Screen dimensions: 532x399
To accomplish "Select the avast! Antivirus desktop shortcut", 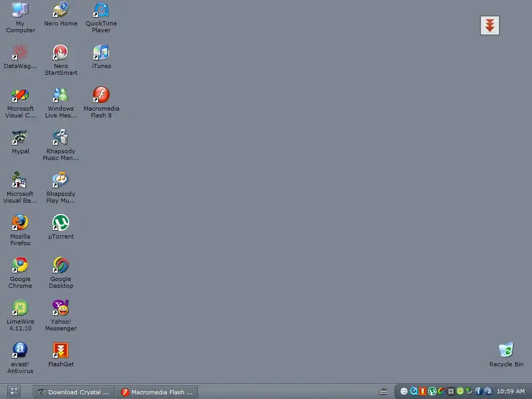I will [20, 358].
